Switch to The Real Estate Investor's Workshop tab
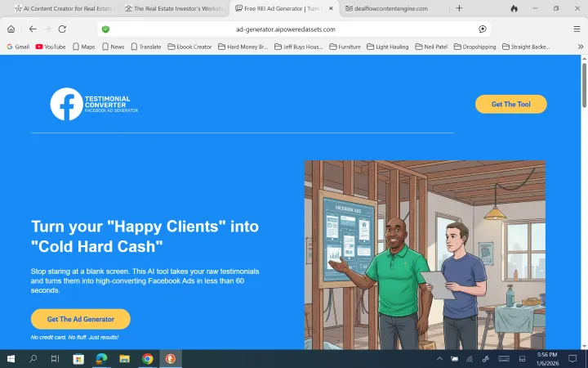 click(175, 8)
